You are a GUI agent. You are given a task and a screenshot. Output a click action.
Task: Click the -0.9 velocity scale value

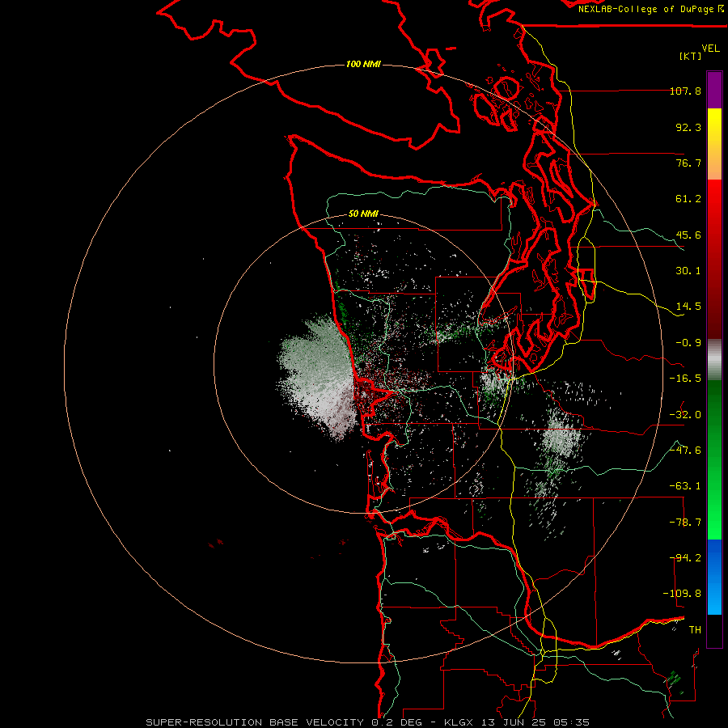688,343
